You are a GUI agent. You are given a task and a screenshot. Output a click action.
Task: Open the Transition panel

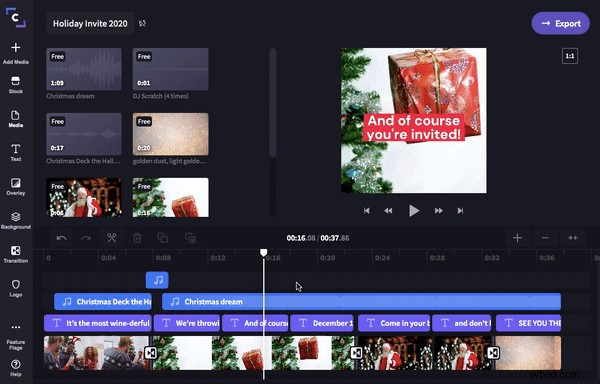16,255
